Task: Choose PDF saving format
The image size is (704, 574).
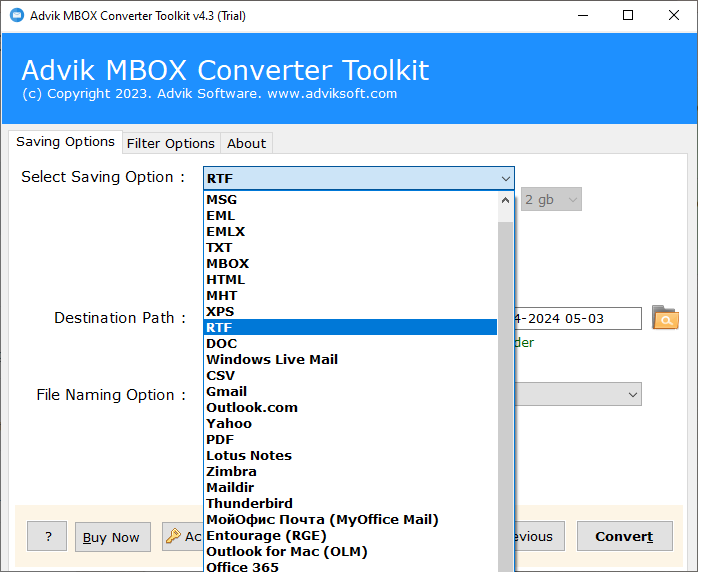Action: pyautogui.click(x=351, y=439)
